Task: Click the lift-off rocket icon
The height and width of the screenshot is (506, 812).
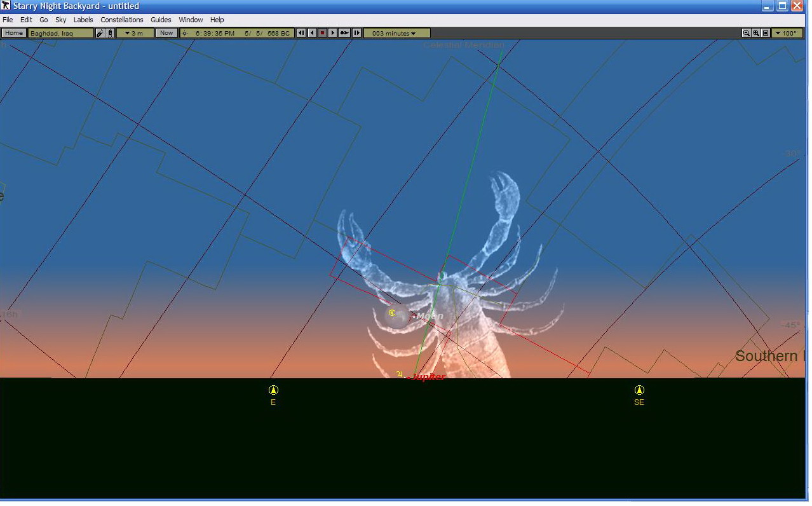Action: click(x=110, y=33)
